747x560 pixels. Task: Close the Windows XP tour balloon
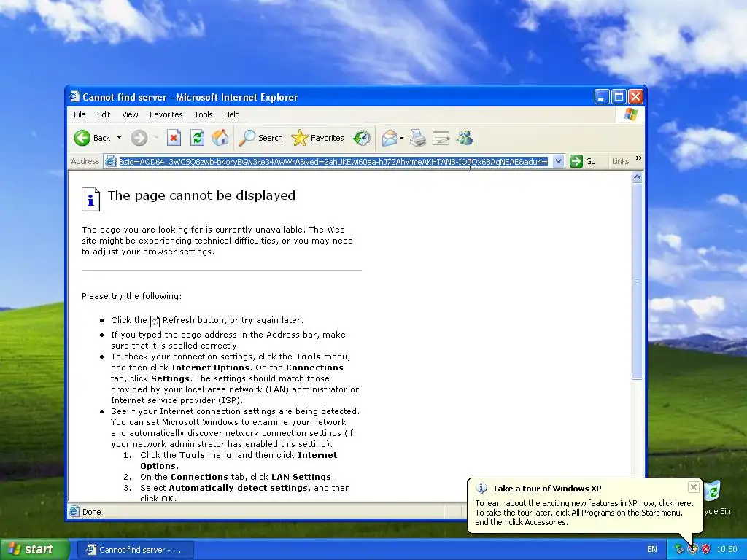coord(694,487)
